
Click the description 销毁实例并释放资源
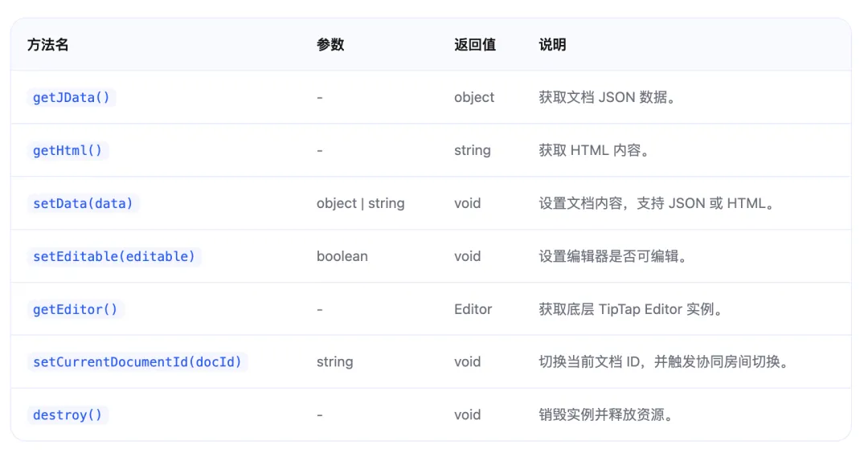pos(606,415)
